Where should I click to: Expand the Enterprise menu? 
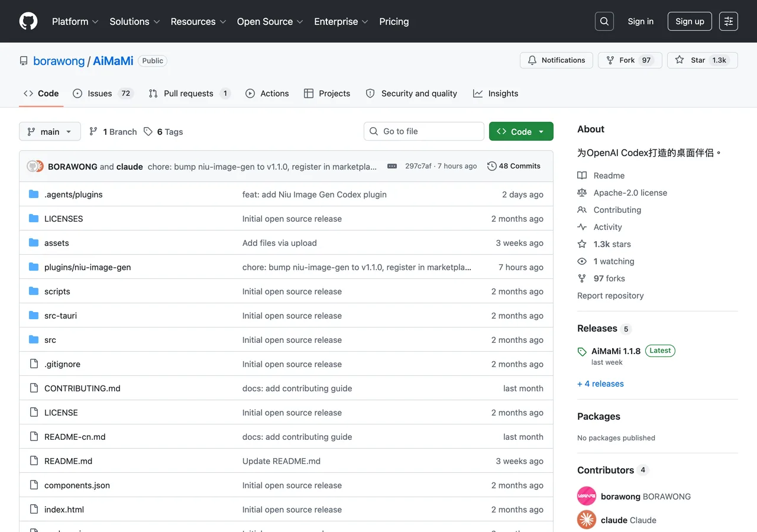click(341, 21)
